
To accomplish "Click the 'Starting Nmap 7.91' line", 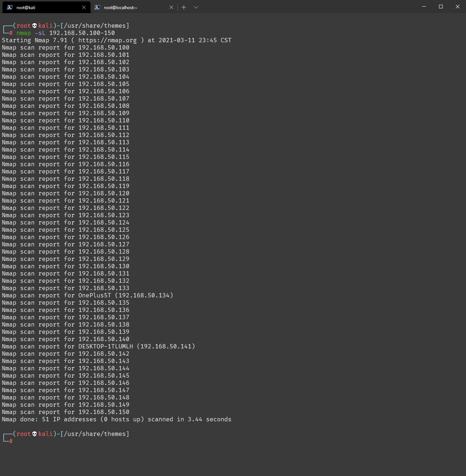I will point(117,40).
